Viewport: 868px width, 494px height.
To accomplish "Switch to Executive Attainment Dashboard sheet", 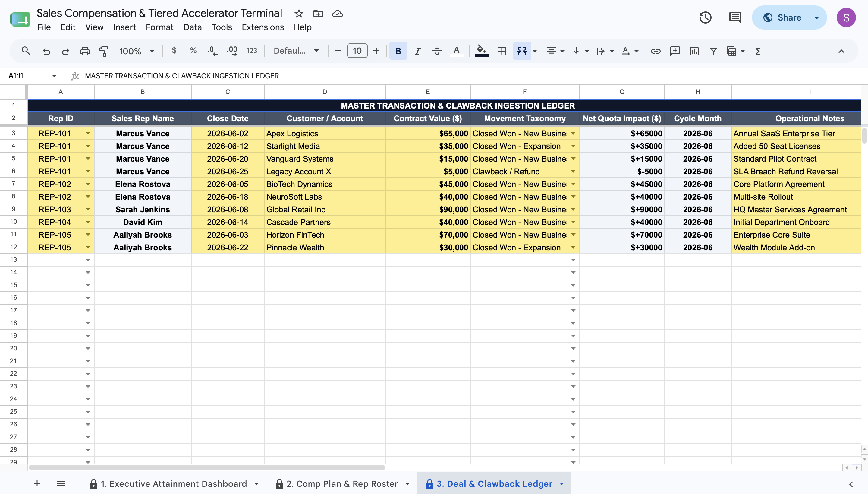I will 174,484.
